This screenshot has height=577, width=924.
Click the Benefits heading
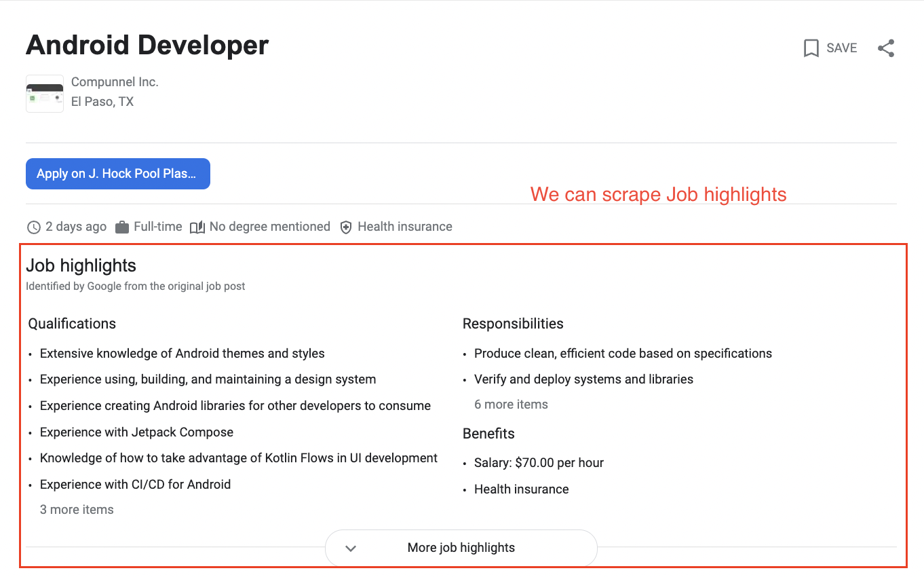(488, 433)
